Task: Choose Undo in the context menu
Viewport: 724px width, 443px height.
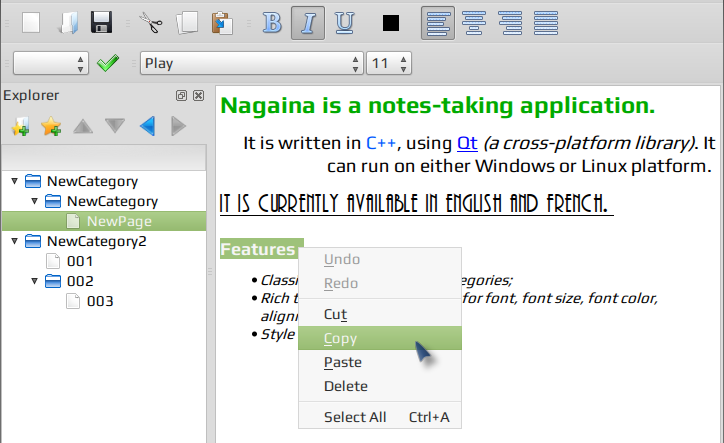Action: (380, 259)
